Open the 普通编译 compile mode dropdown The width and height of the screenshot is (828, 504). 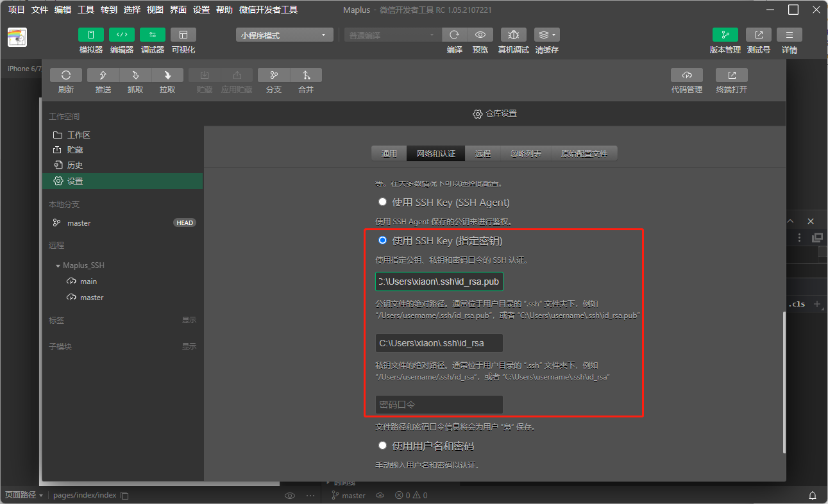click(393, 35)
